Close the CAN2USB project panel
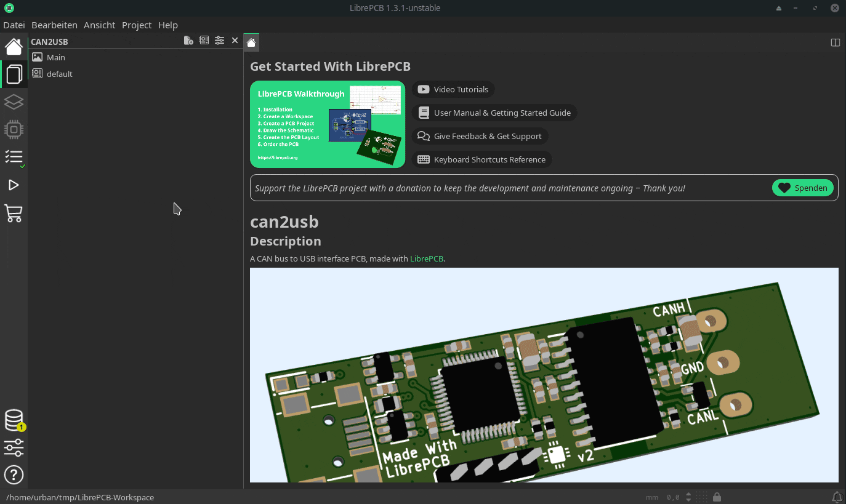 point(235,41)
